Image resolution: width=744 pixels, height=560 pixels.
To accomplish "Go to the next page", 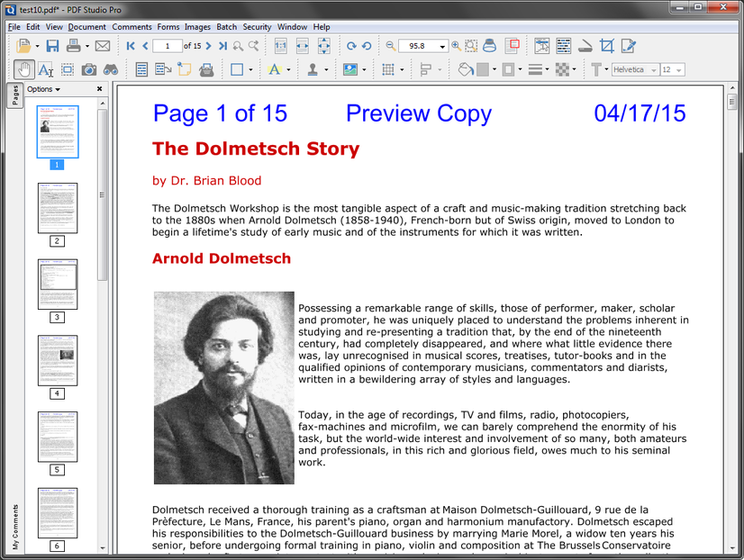I will pos(208,46).
